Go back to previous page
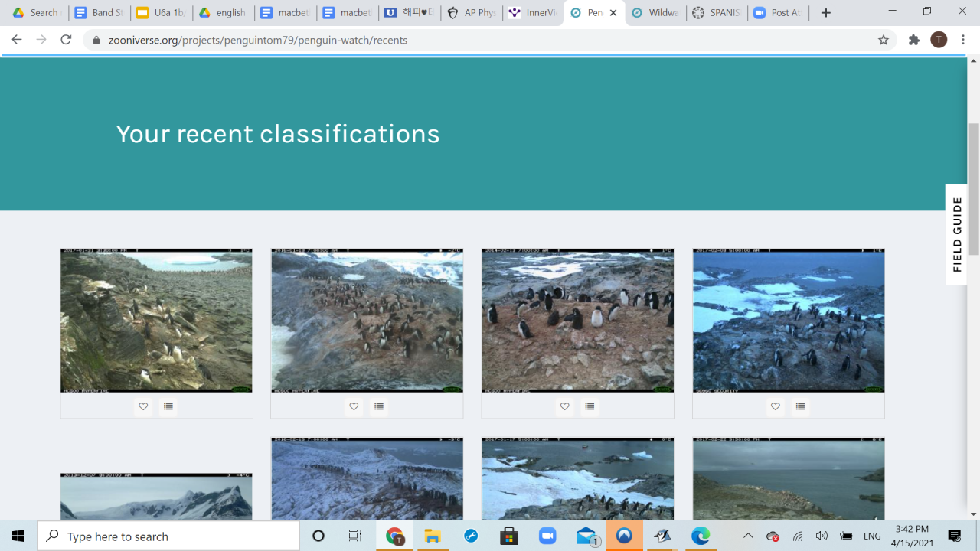Image resolution: width=980 pixels, height=551 pixels. (x=17, y=40)
